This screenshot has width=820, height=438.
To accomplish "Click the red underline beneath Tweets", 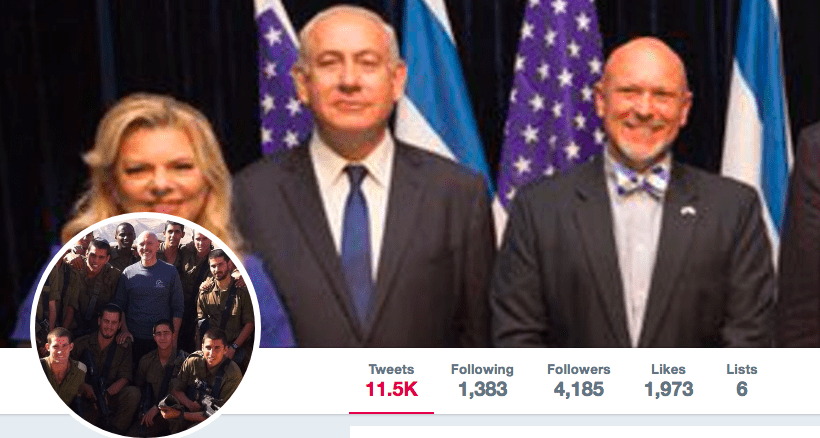I will click(x=391, y=412).
